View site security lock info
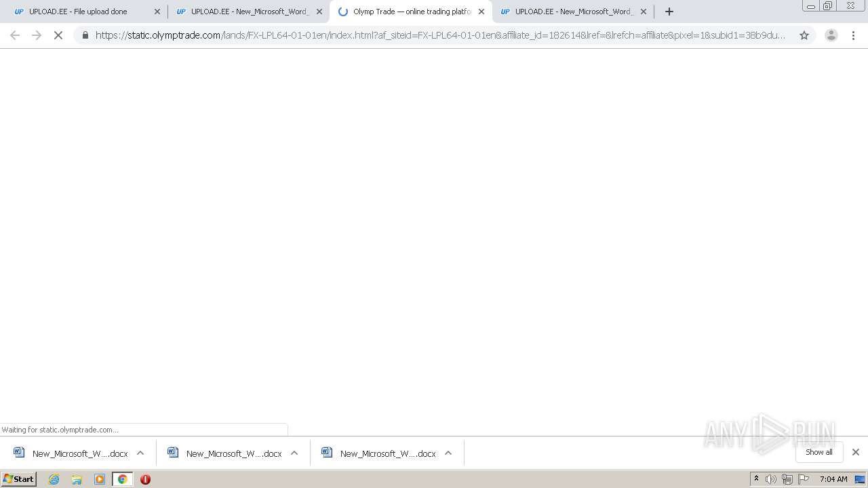 (x=85, y=35)
